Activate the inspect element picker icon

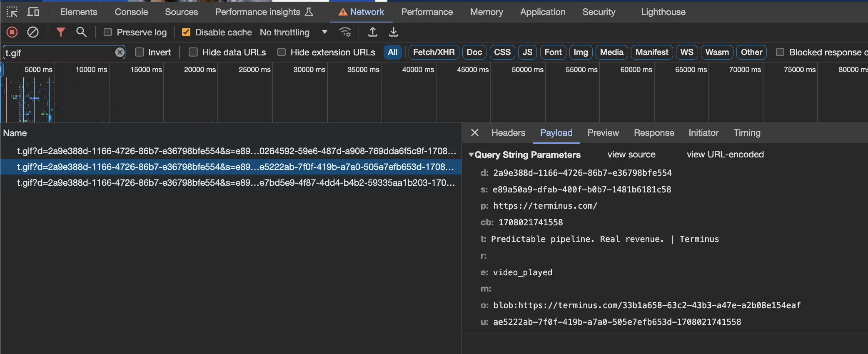(x=12, y=12)
